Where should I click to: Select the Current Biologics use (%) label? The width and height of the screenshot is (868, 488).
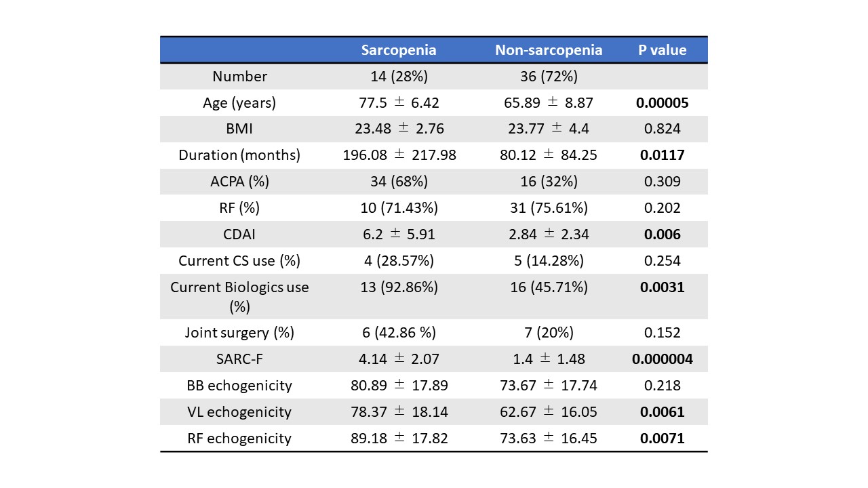239,297
